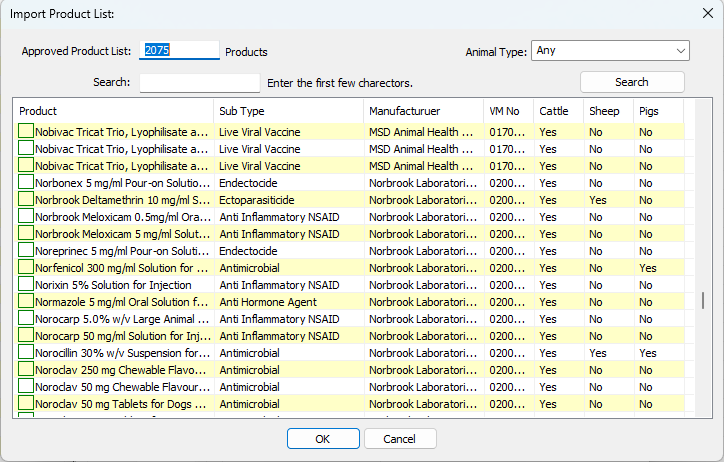Focus the Search text field
This screenshot has height=462, width=724.
click(x=199, y=83)
